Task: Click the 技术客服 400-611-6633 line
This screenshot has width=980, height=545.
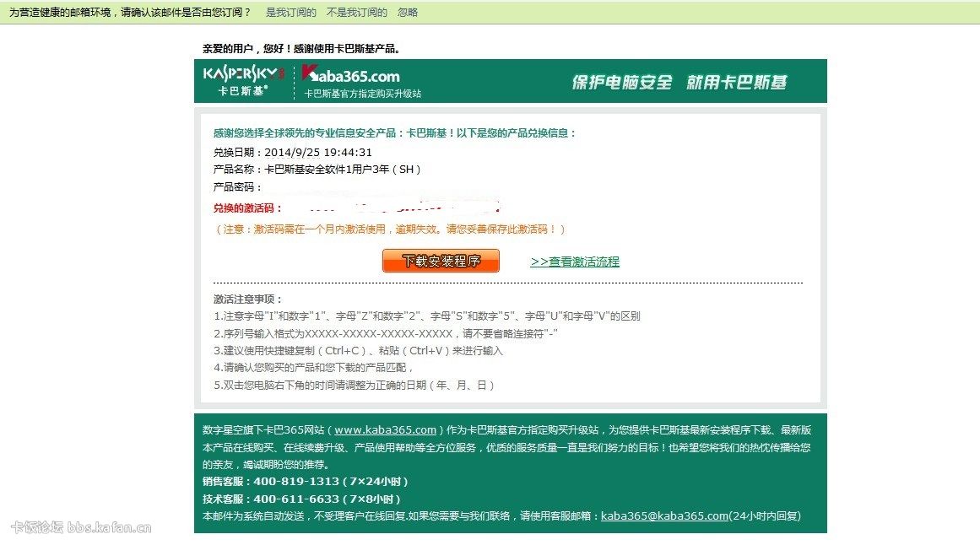Action: pos(301,499)
